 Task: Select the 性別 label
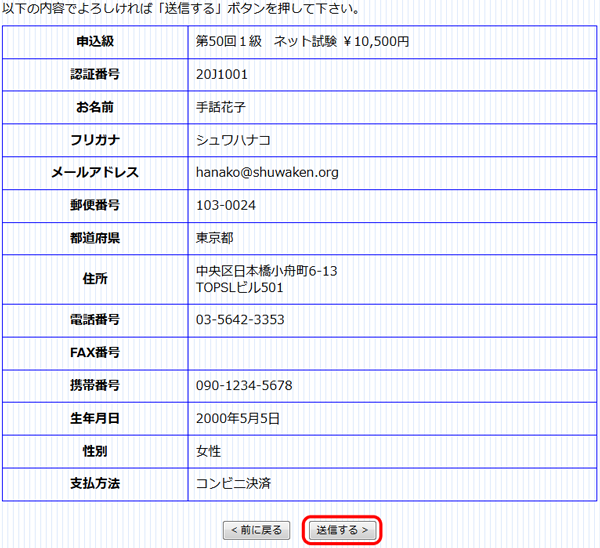click(x=95, y=451)
